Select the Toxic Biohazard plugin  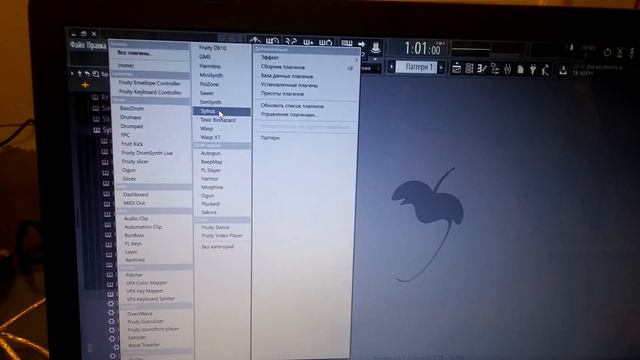coord(218,120)
